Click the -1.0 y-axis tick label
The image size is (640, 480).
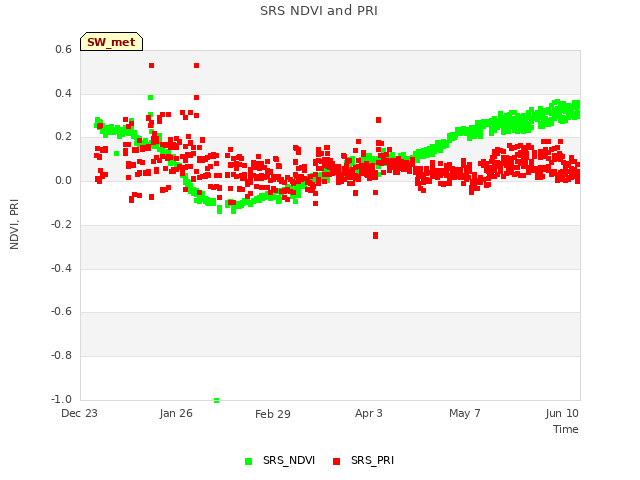tap(61, 399)
